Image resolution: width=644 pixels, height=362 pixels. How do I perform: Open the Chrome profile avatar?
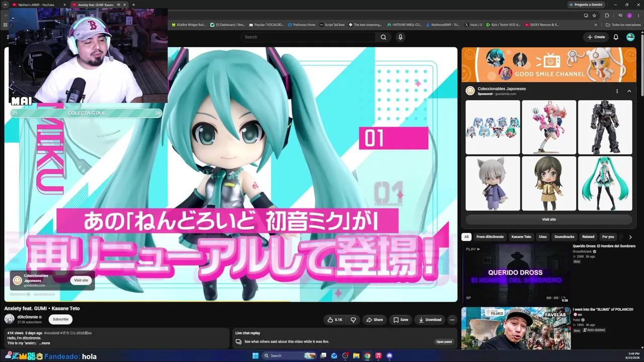[x=629, y=16]
